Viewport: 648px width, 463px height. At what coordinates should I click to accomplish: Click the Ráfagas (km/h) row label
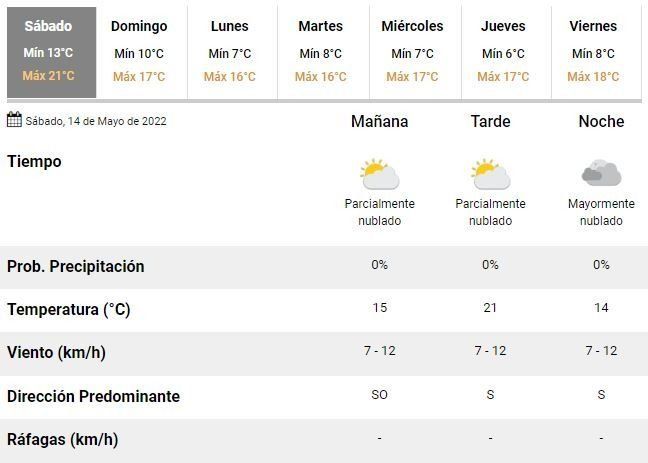coord(62,439)
